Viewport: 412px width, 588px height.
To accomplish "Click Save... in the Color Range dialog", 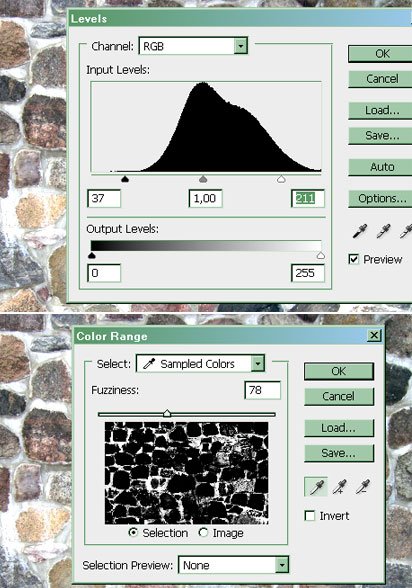I will click(x=339, y=453).
